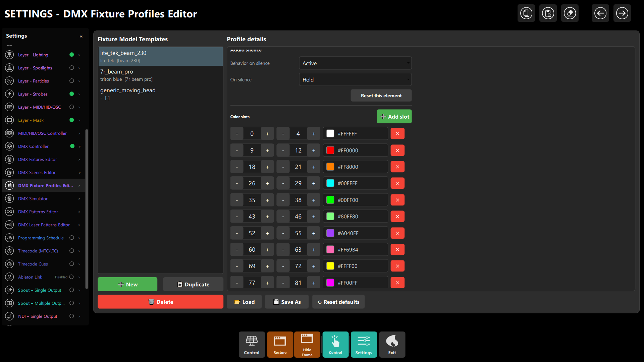Click the Layer - Particles sidebar icon
This screenshot has height=362, width=644.
coord(10,81)
